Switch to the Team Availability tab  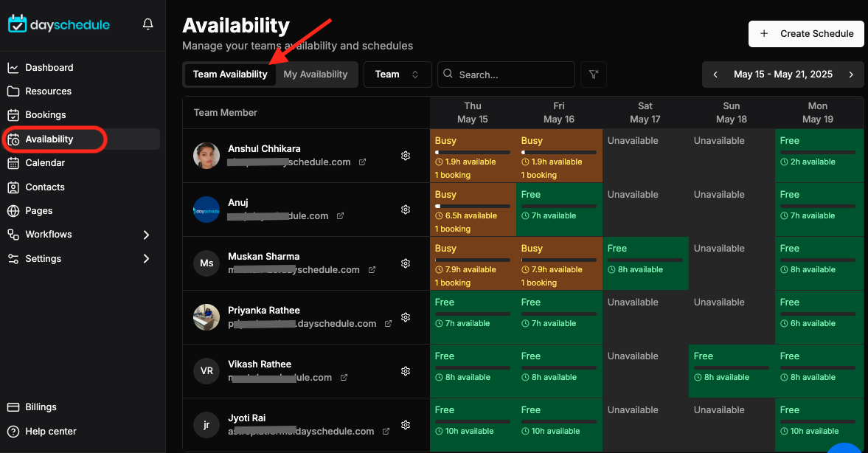(x=230, y=75)
